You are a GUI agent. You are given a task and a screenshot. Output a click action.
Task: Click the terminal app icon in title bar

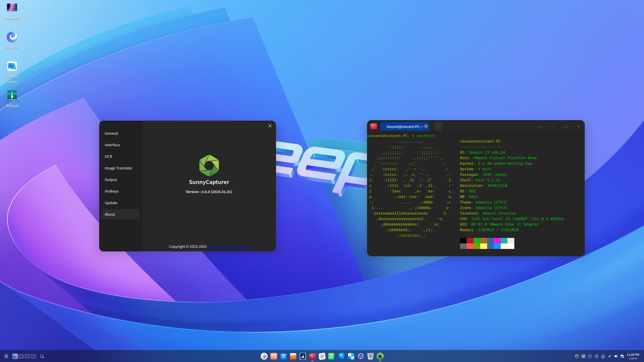tap(374, 126)
